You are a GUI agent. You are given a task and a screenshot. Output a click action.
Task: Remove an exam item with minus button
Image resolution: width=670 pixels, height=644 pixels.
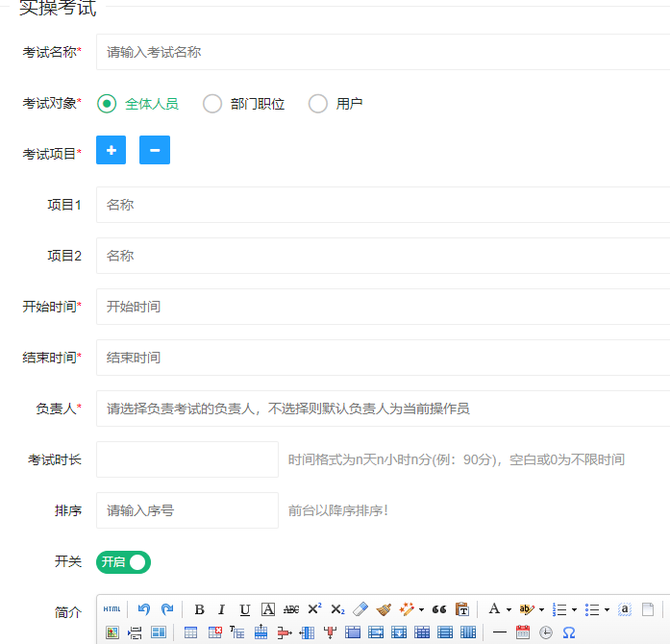[x=155, y=150]
